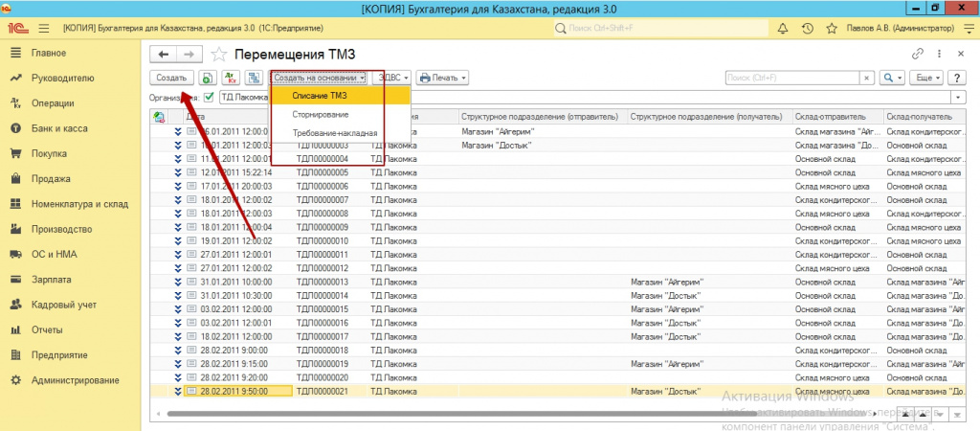Click the Создать button

point(171,79)
